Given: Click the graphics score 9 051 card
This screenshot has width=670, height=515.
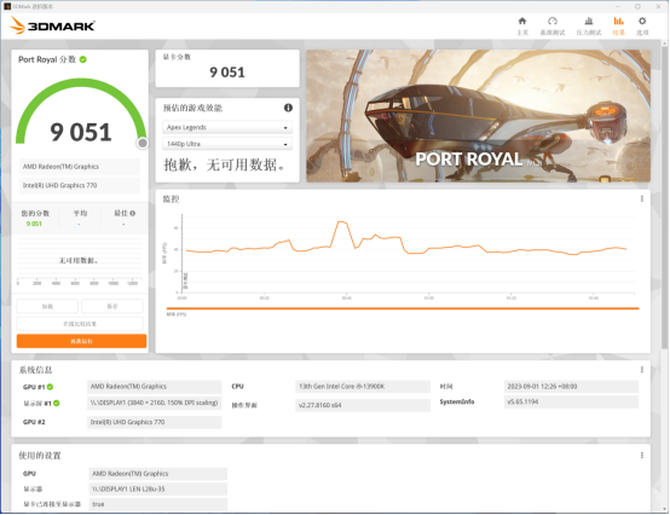Looking at the screenshot, I should click(227, 68).
